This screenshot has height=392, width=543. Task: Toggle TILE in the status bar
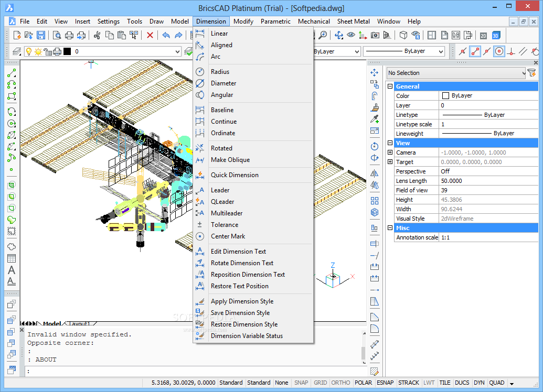[x=445, y=383]
